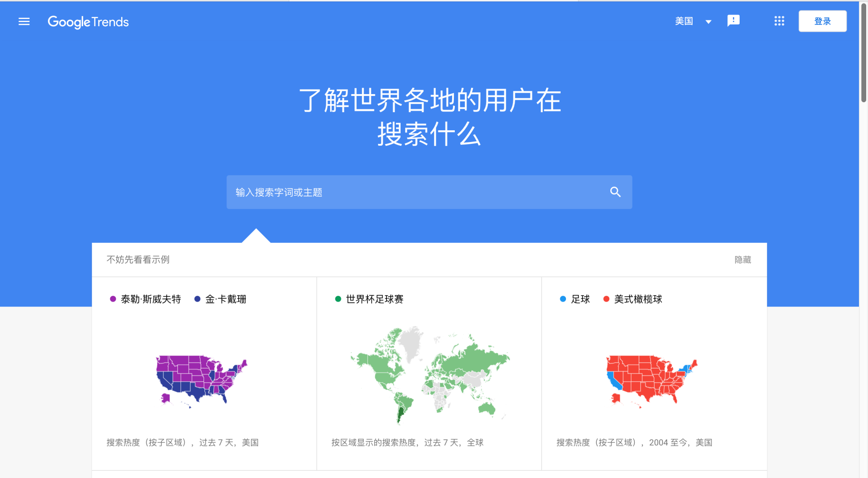Click the dropdown arrow beside 美国
This screenshot has height=478, width=868.
[708, 21]
